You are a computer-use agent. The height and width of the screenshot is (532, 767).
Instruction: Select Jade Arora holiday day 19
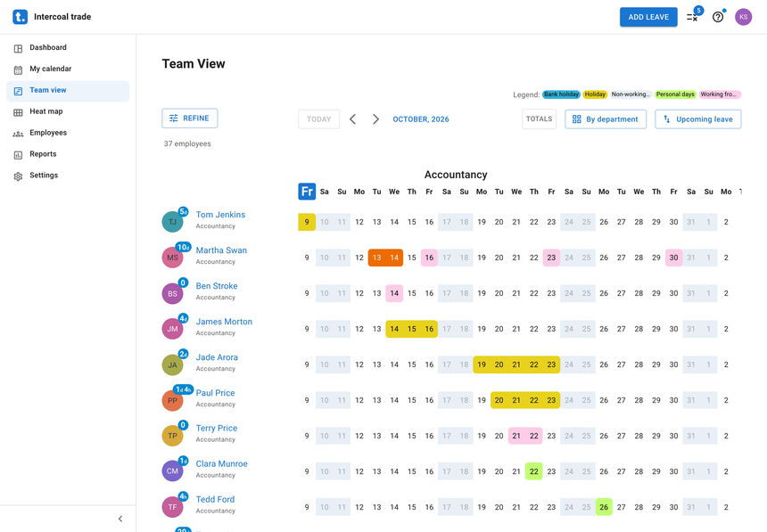point(482,364)
